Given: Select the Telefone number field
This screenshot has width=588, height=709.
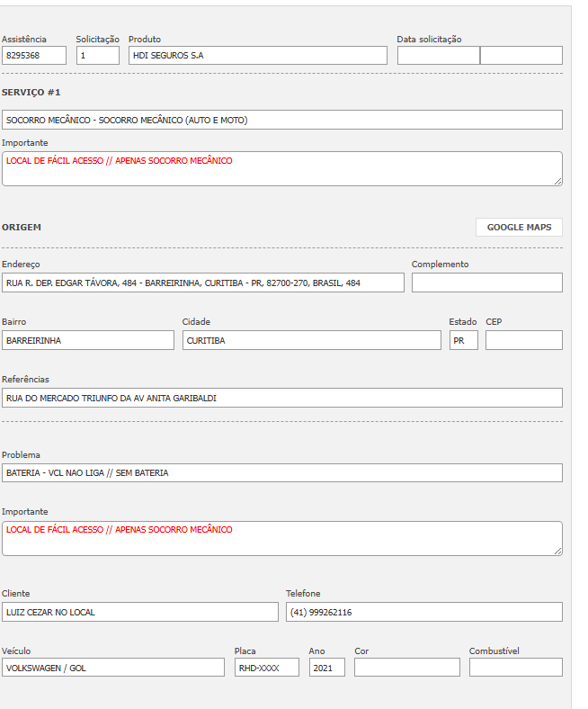Looking at the screenshot, I should (x=423, y=612).
